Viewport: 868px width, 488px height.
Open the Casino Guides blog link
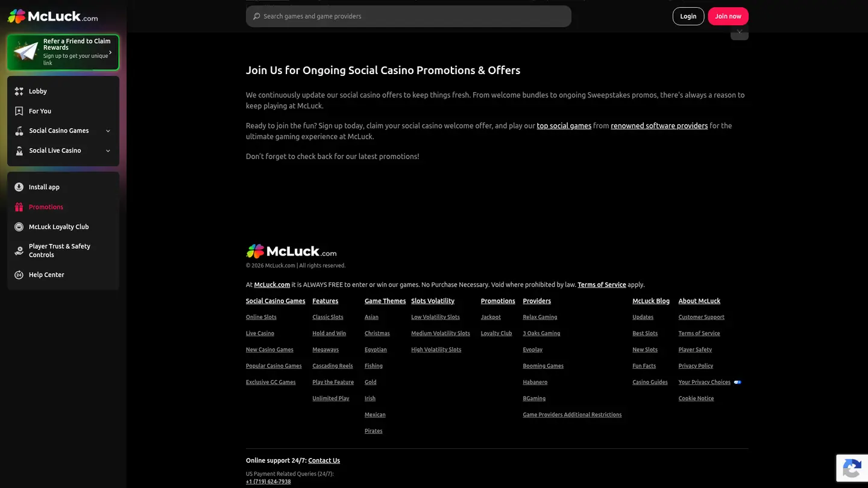650,382
